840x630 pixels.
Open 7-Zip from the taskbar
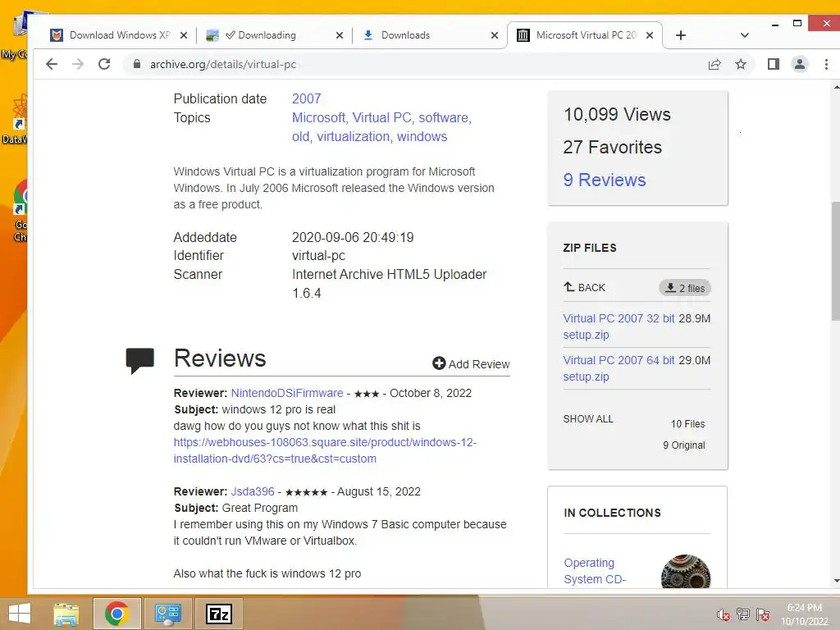(x=218, y=614)
